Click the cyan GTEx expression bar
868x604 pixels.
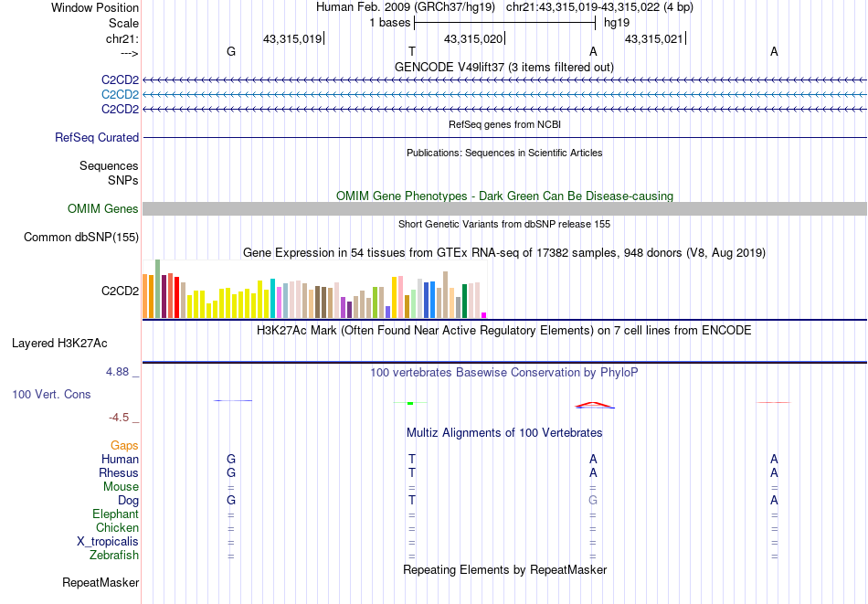tap(273, 299)
